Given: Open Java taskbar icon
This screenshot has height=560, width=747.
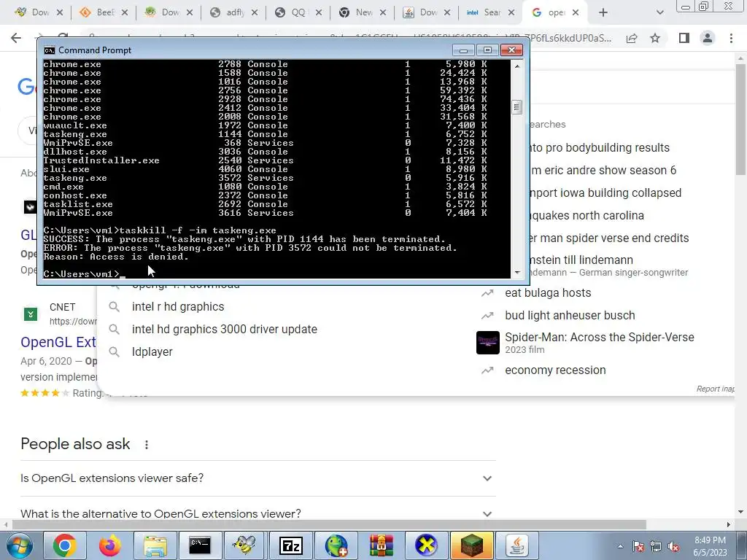Looking at the screenshot, I should (516, 545).
